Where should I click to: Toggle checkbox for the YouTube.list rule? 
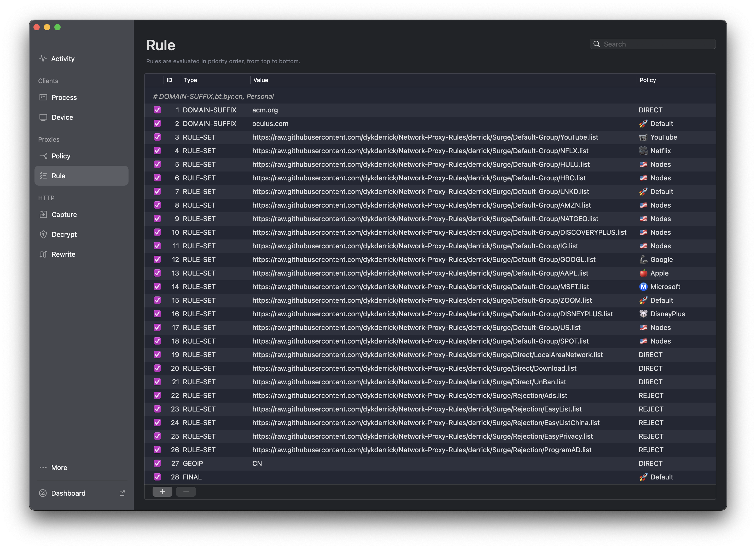157,137
